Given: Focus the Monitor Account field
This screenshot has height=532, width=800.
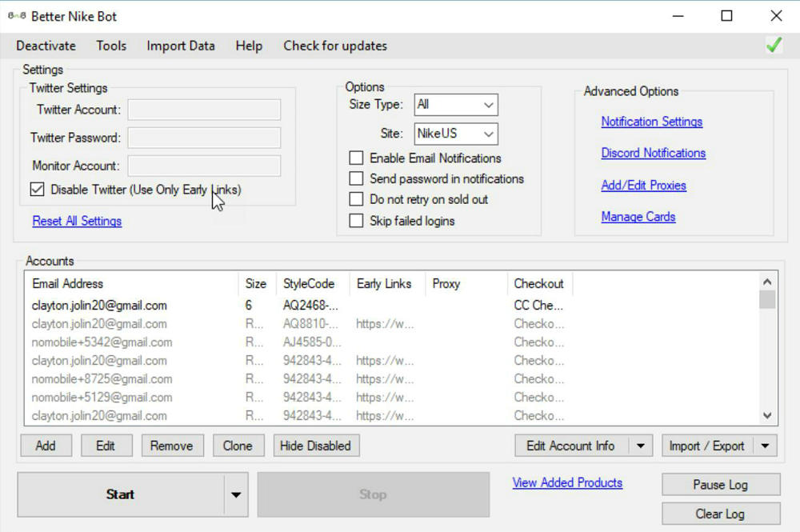Looking at the screenshot, I should coord(204,166).
